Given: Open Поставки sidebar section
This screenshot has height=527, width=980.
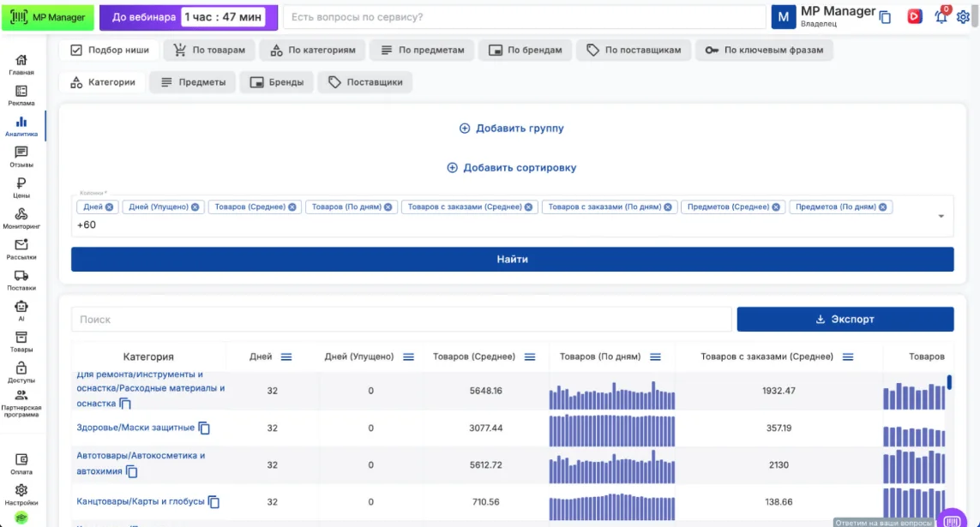Looking at the screenshot, I should point(21,280).
